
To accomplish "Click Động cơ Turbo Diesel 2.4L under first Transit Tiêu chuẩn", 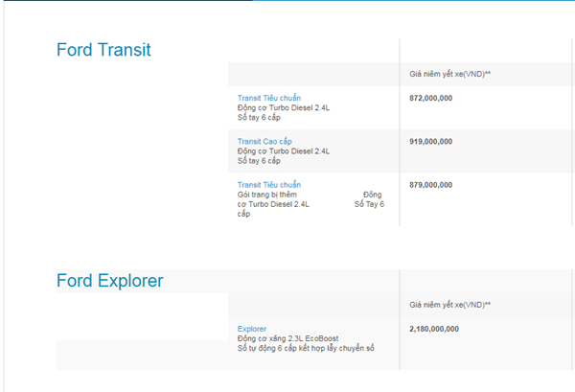I will (283, 107).
